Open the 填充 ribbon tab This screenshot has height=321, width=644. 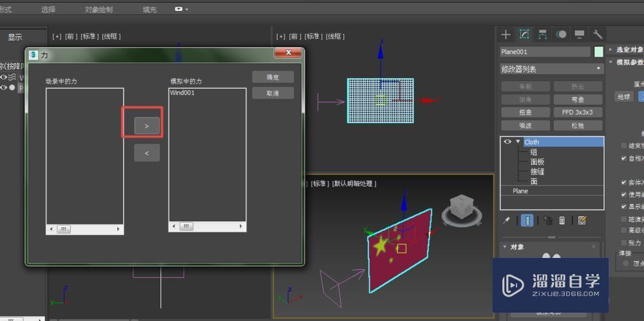pos(149,10)
